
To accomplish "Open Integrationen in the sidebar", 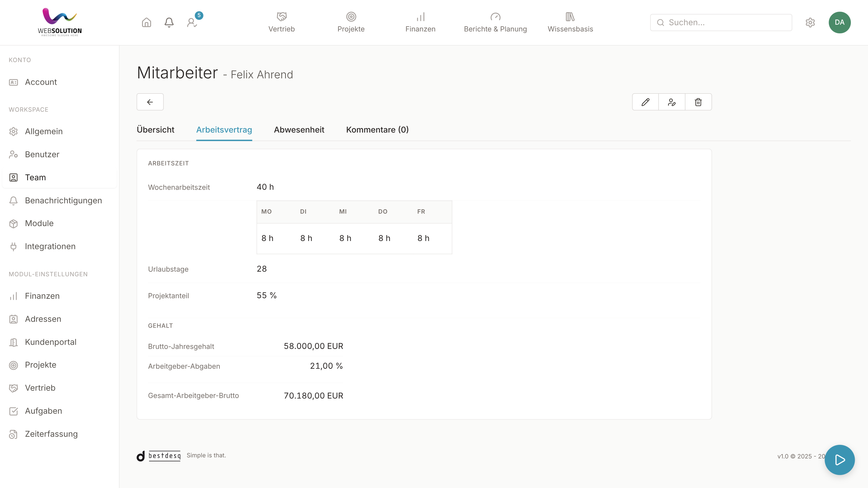I will point(59,246).
